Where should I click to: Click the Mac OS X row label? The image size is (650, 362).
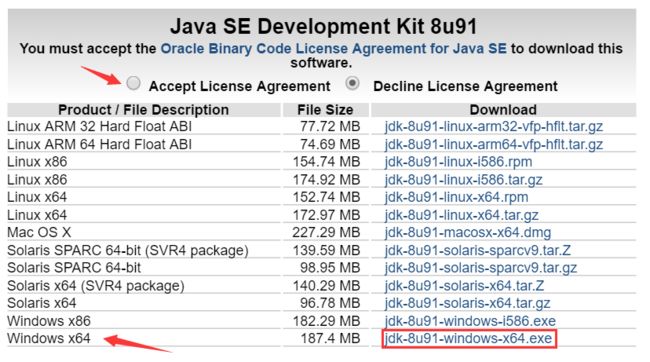(39, 232)
